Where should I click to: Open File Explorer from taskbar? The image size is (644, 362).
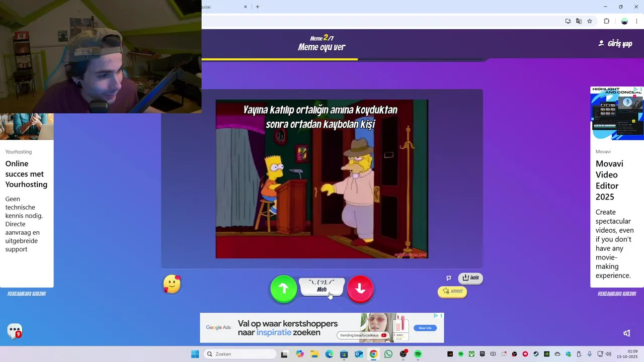(314, 354)
